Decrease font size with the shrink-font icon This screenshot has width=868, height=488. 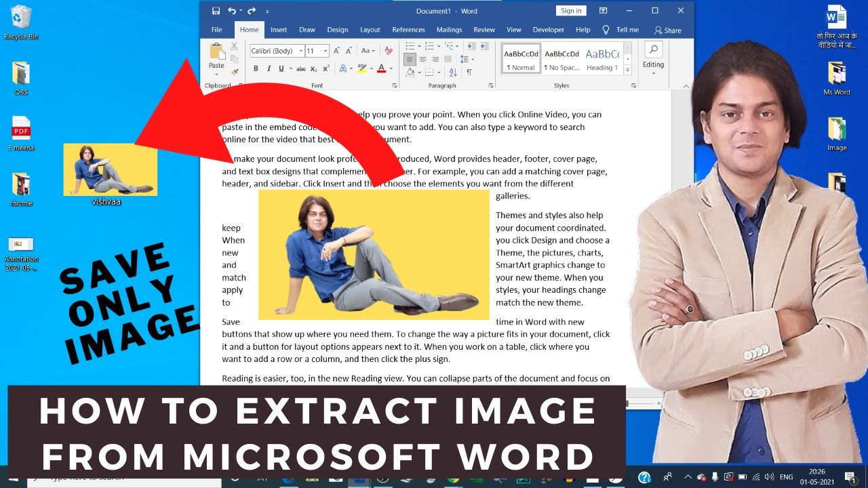coord(349,51)
